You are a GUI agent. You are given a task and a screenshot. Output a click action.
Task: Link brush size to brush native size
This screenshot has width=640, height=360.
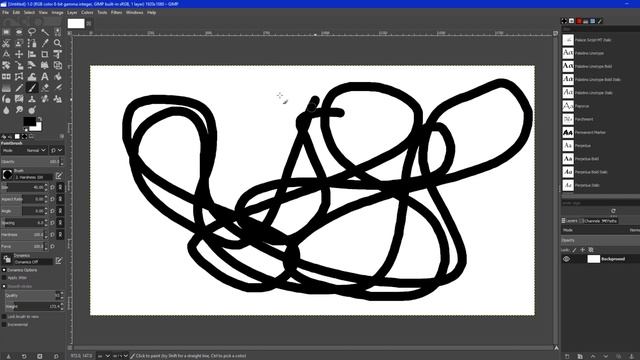[60, 187]
